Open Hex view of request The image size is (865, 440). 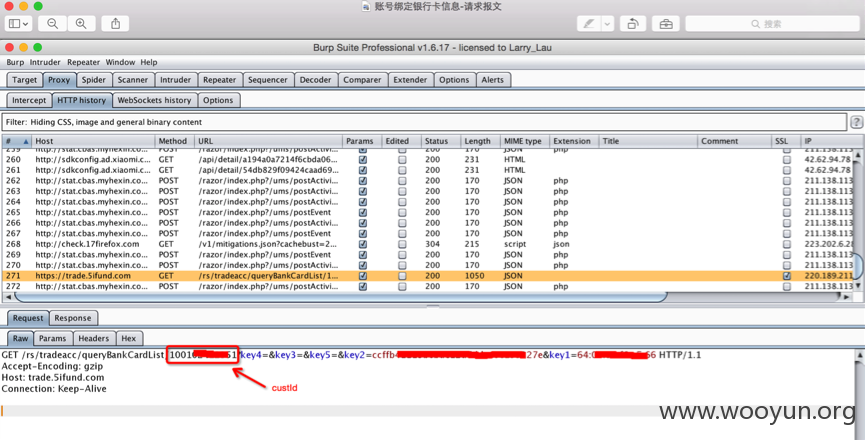pyautogui.click(x=129, y=339)
